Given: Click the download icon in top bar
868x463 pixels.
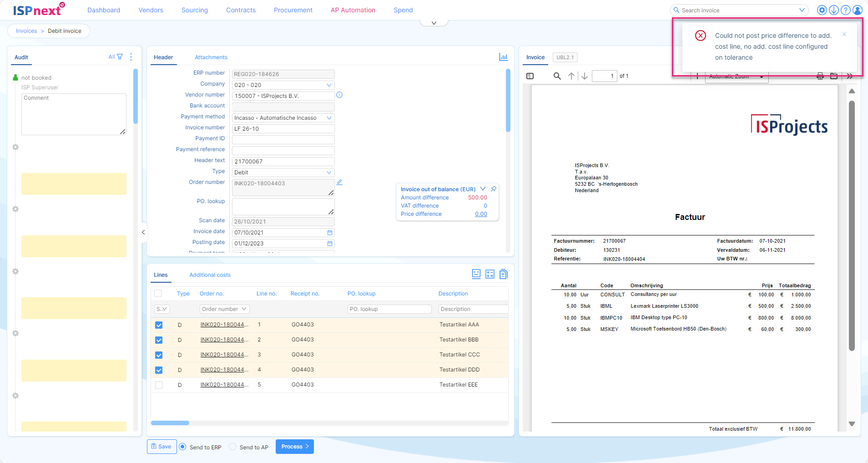Looking at the screenshot, I should coord(833,10).
